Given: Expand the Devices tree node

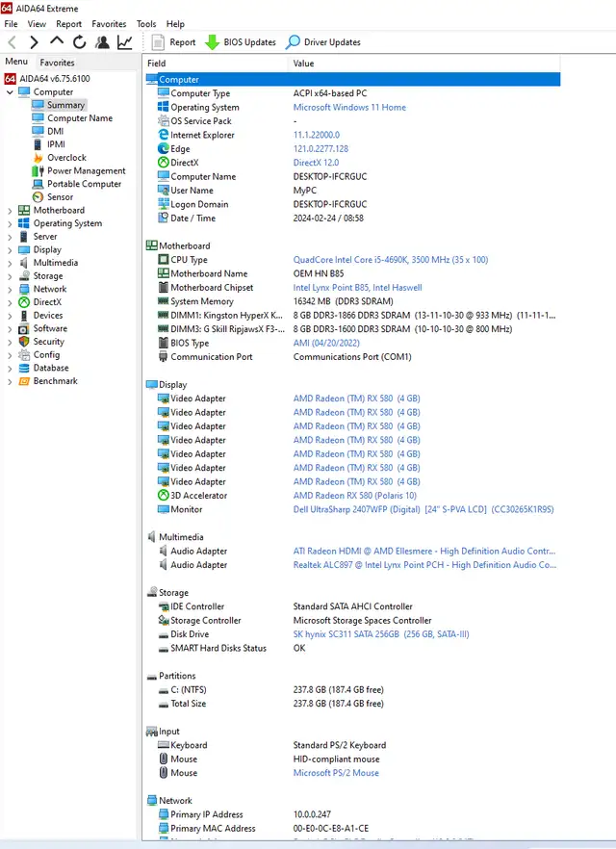Looking at the screenshot, I should tap(10, 316).
